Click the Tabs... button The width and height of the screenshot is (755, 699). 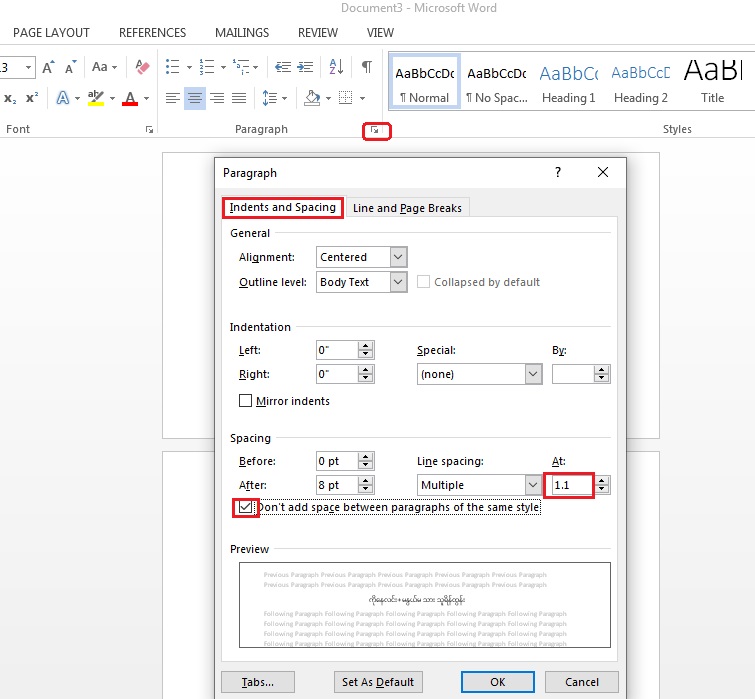258,682
